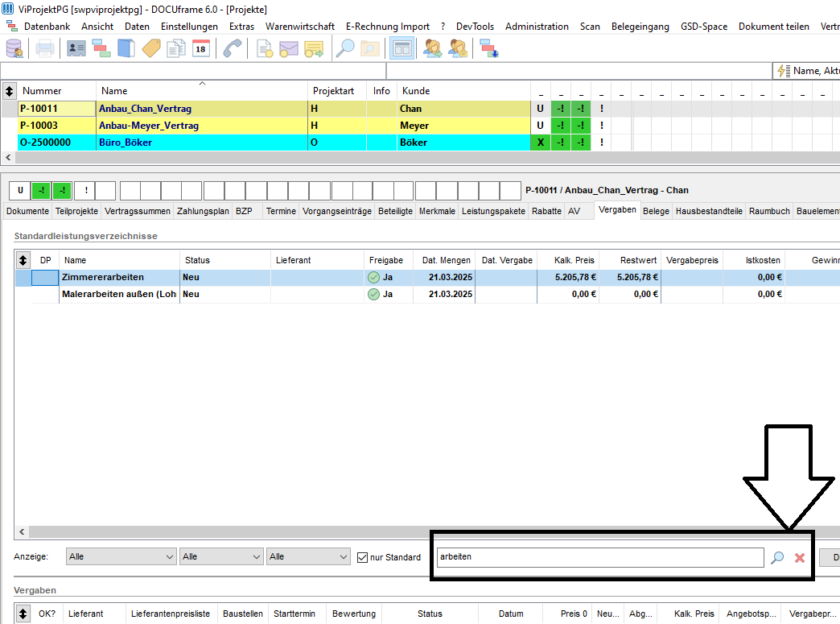This screenshot has width=840, height=624.
Task: Open the Ansicht menu
Action: click(97, 27)
